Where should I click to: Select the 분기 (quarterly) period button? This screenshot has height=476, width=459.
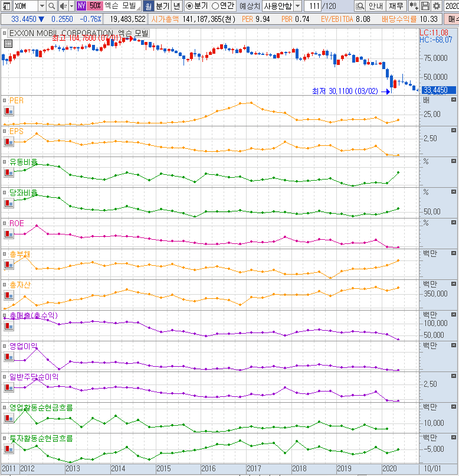(162, 6)
